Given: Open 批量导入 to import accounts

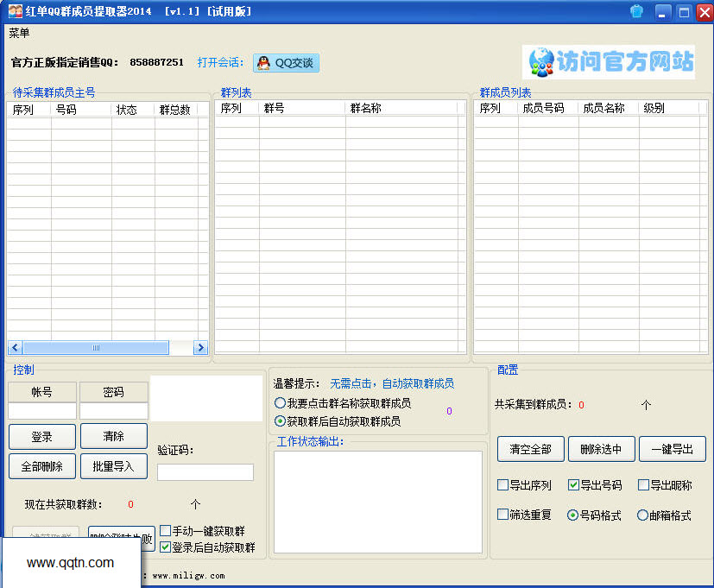Looking at the screenshot, I should pyautogui.click(x=114, y=466).
